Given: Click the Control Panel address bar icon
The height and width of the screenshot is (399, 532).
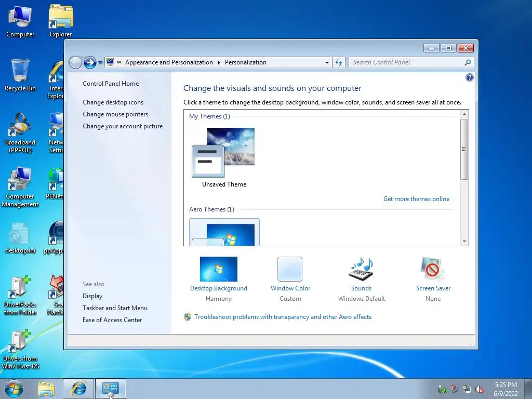Looking at the screenshot, I should [x=110, y=62].
